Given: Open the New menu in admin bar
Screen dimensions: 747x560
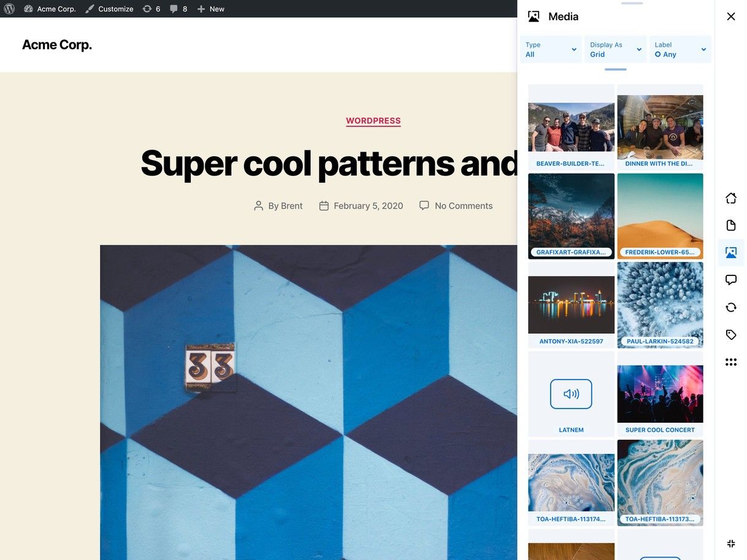Looking at the screenshot, I should (210, 9).
